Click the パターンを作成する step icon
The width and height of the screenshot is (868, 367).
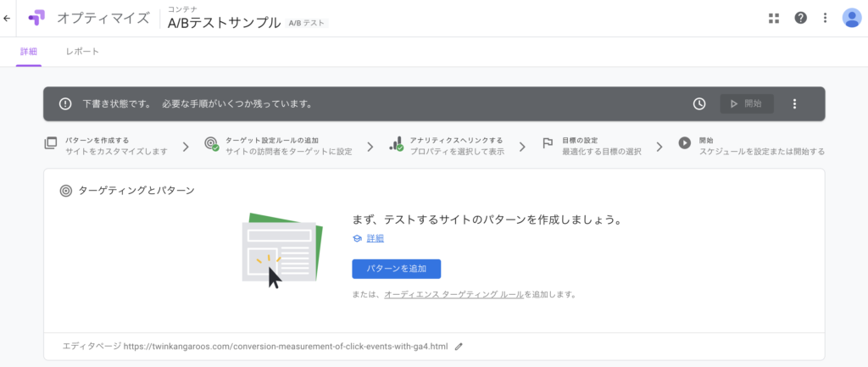click(51, 143)
